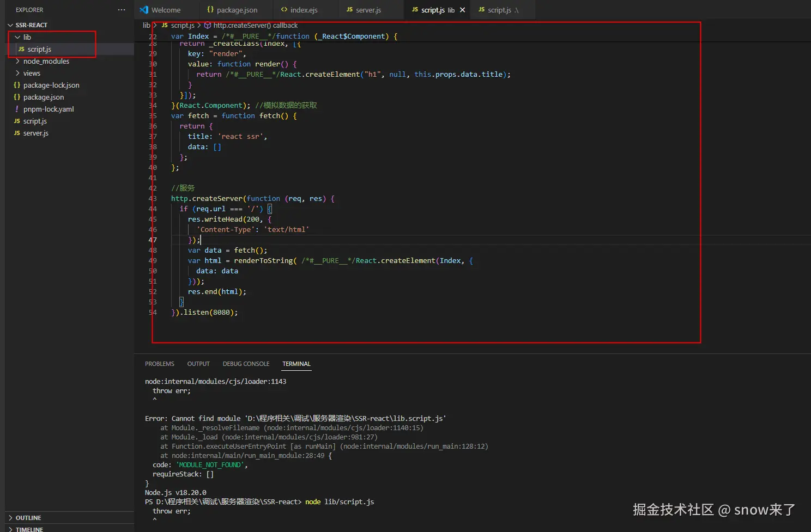This screenshot has height=532, width=811.
Task: Open the OUTPUT panel tab
Action: click(x=198, y=364)
